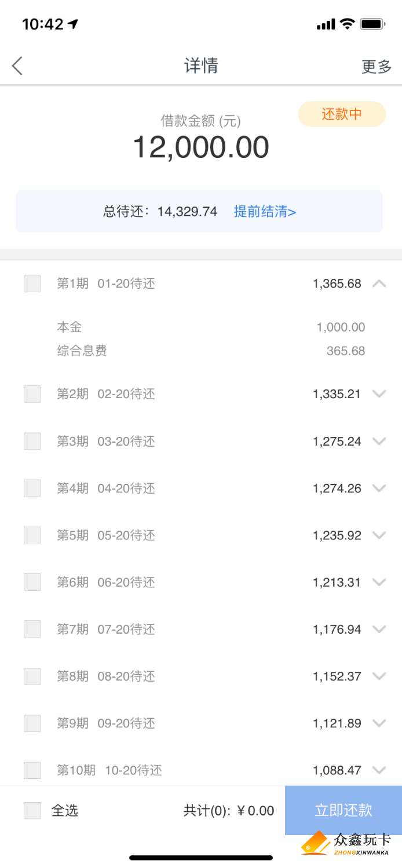Screen dimensions: 402x868
Task: Tap the cellular signal bars icon
Action: [326, 24]
